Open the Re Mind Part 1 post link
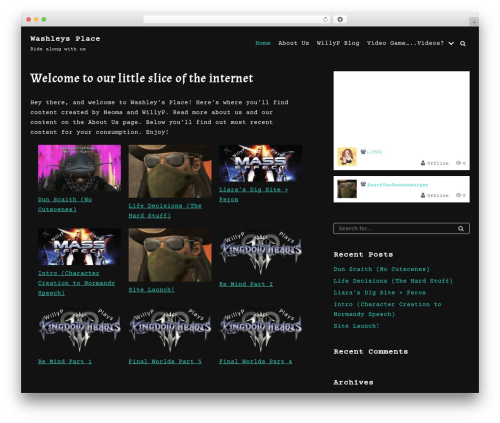The image size is (500, 423). click(65, 361)
